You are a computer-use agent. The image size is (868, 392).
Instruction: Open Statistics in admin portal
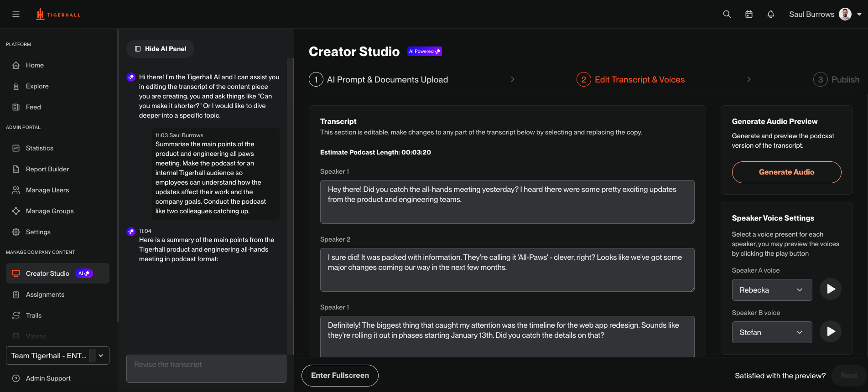pyautogui.click(x=57, y=148)
